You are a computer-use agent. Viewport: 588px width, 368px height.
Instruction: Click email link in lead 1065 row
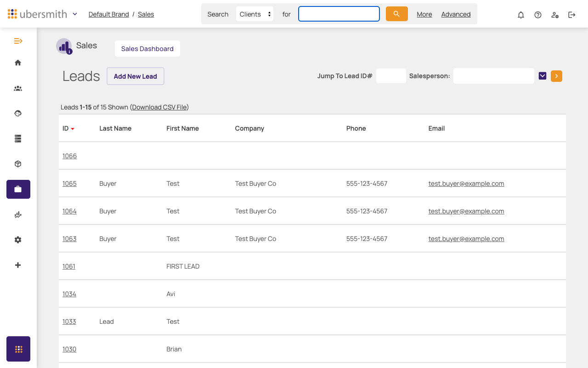[466, 184]
